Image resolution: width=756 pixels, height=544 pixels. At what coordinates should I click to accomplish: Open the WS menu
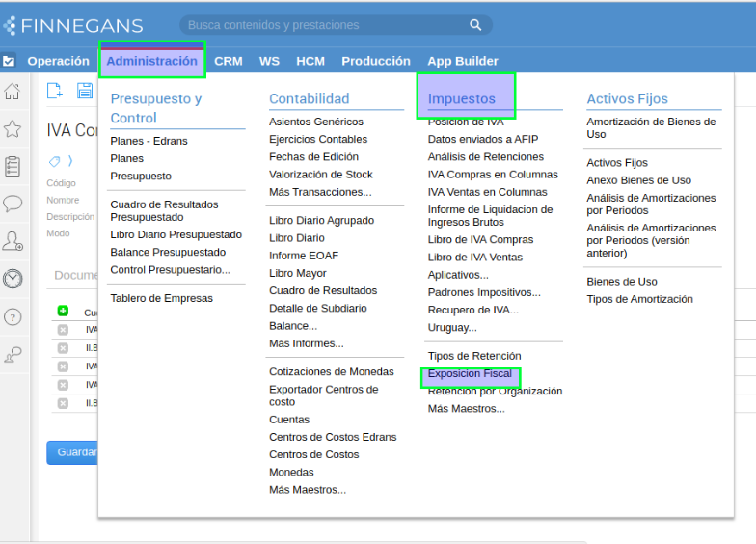click(x=269, y=62)
